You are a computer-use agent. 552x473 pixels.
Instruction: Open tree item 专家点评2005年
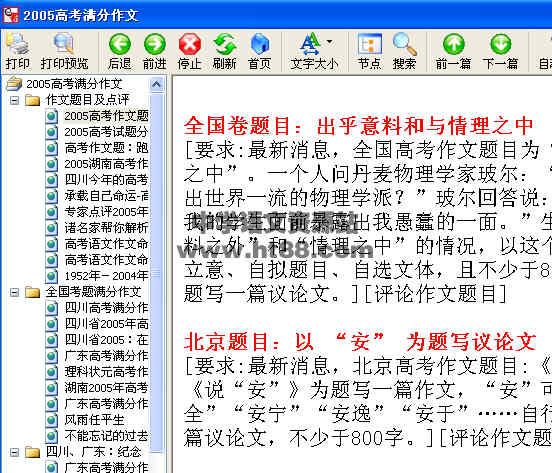coord(106,212)
